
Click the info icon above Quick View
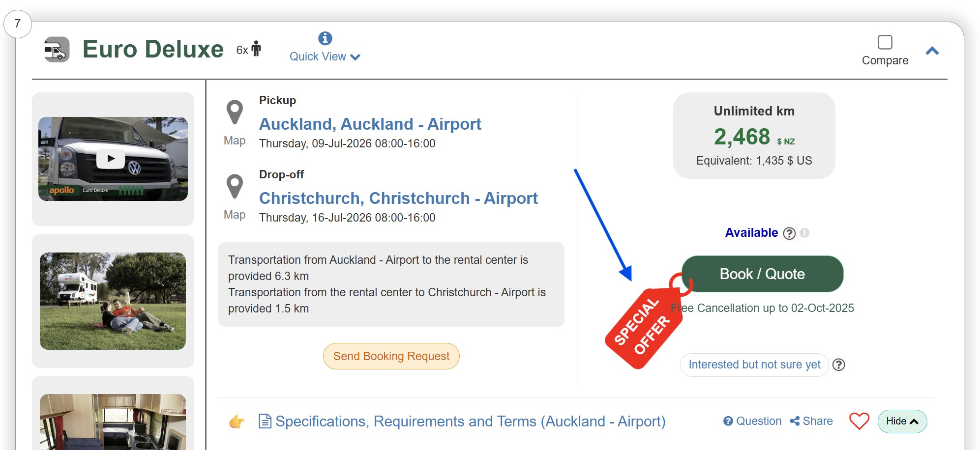325,38
